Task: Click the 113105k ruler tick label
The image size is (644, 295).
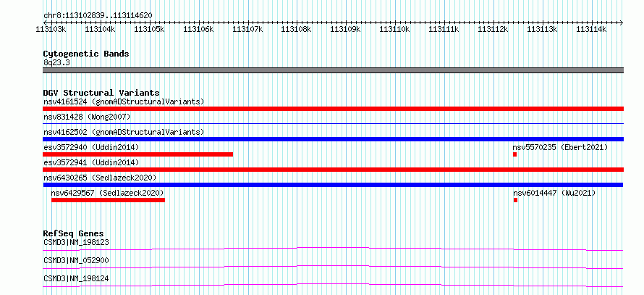Action: (150, 29)
